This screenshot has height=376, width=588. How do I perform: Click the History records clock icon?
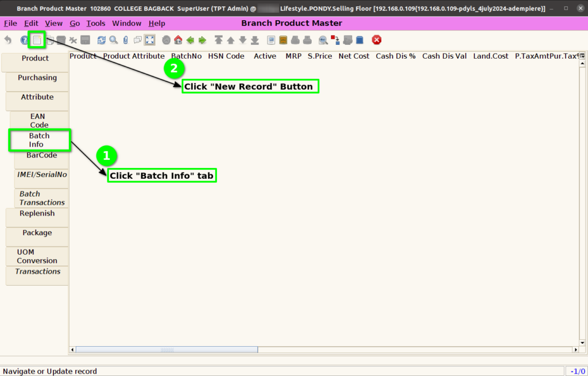tap(166, 40)
